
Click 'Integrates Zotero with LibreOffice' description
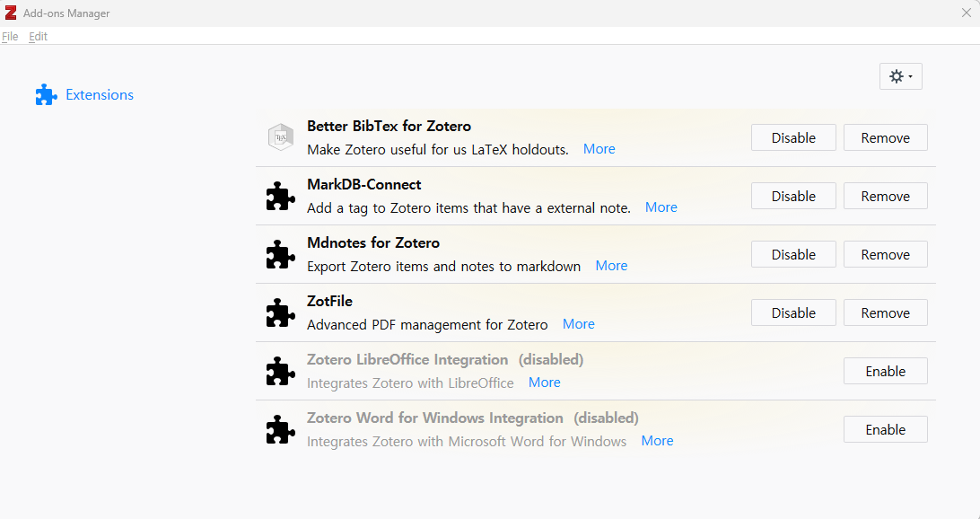click(410, 383)
